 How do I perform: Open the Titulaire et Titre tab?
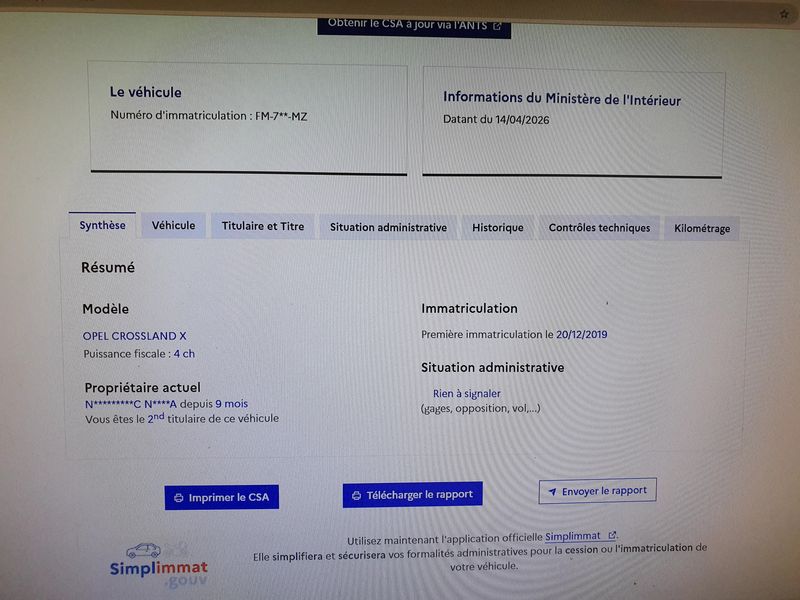[263, 226]
